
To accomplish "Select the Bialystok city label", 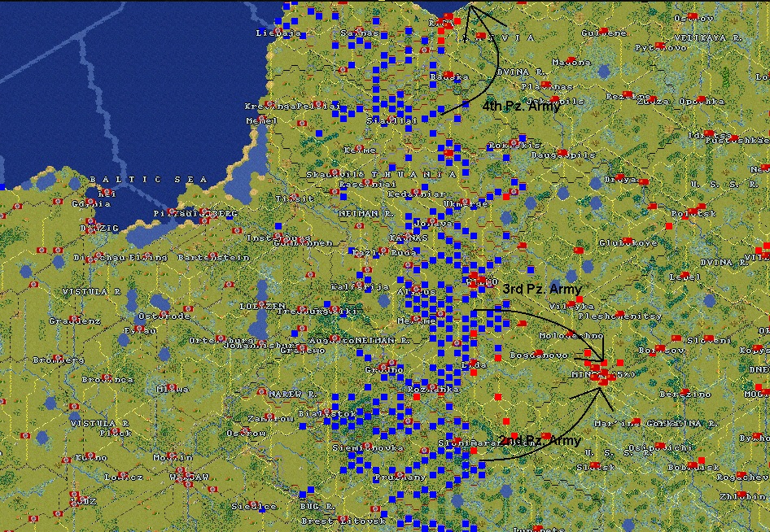I will (x=327, y=414).
